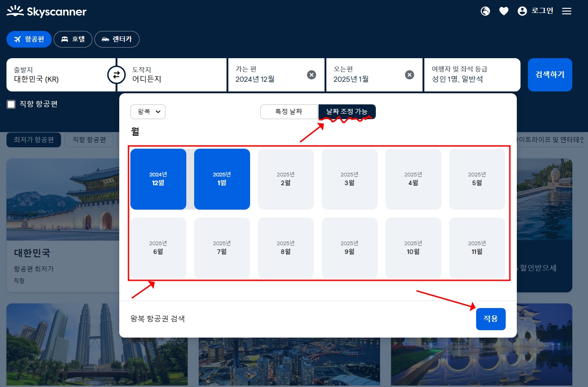This screenshot has height=387, width=588.
Task: Select the 항공편 tab
Action: (29, 39)
